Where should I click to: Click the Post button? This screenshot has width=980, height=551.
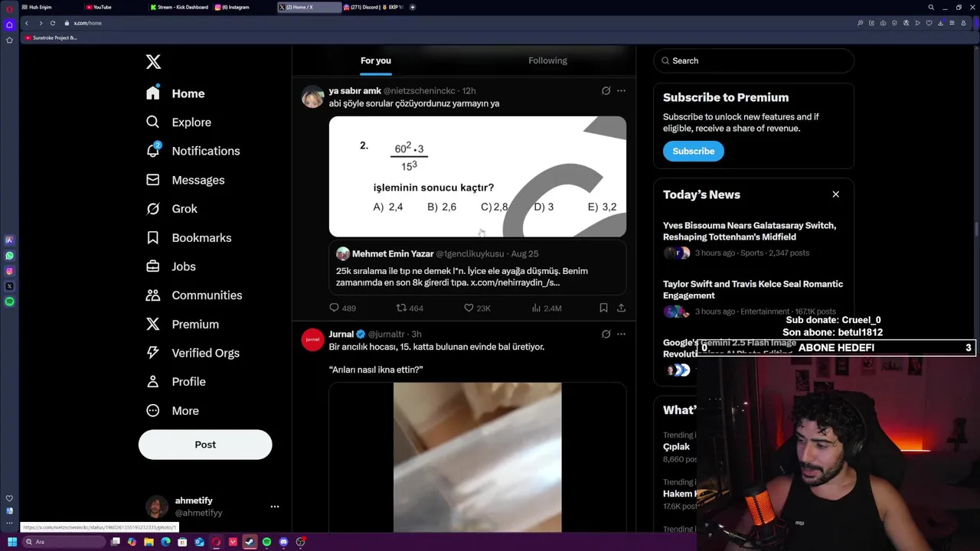[x=205, y=445]
